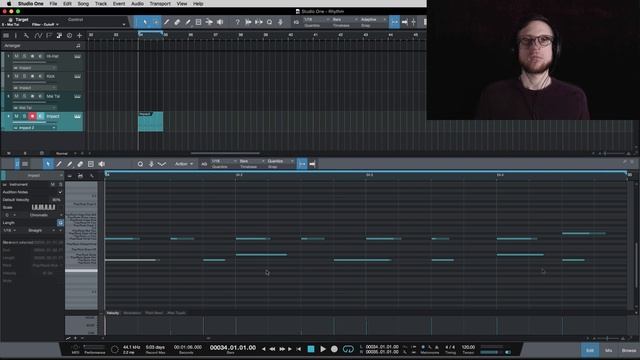The height and width of the screenshot is (360, 640).
Task: Switch to the Velocity automation tab
Action: point(113,313)
